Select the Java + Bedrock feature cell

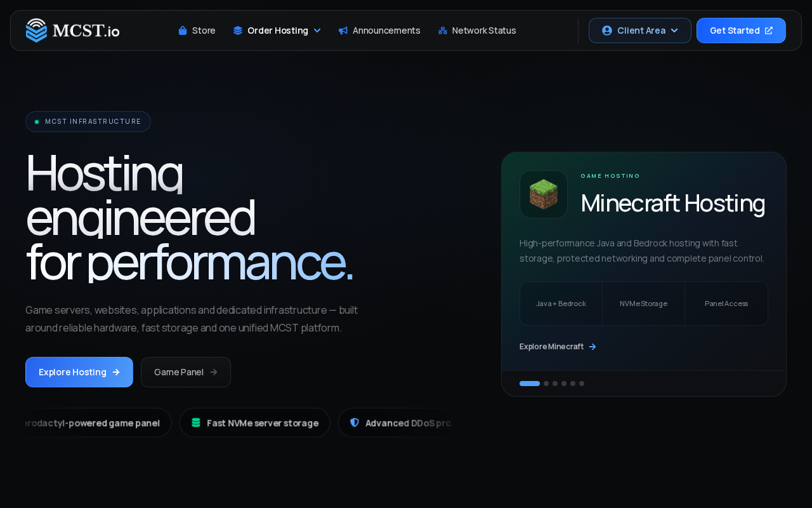click(x=561, y=304)
